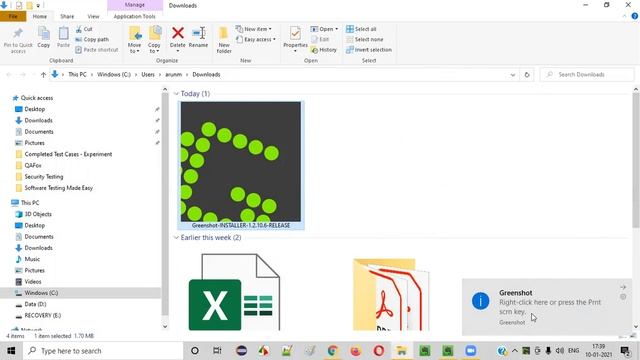Select the PDF folder thumbnail

(x=391, y=294)
